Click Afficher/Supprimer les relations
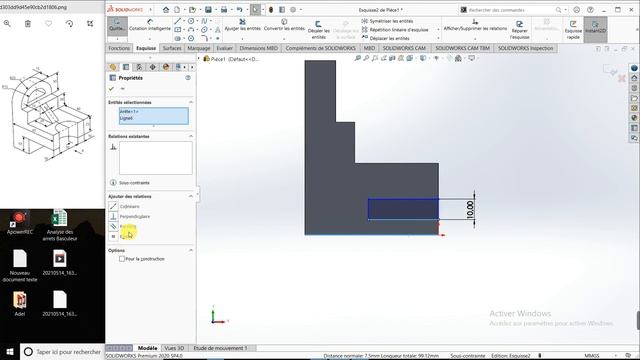Viewport: 640px width, 360px height. [x=475, y=25]
